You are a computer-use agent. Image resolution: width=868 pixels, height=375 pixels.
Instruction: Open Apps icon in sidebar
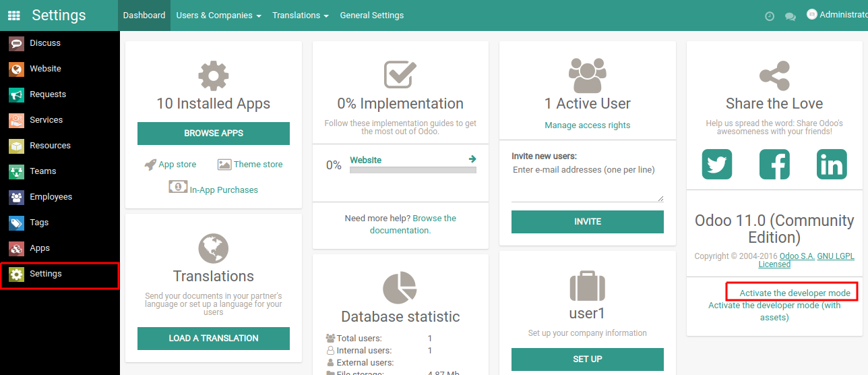click(x=17, y=248)
